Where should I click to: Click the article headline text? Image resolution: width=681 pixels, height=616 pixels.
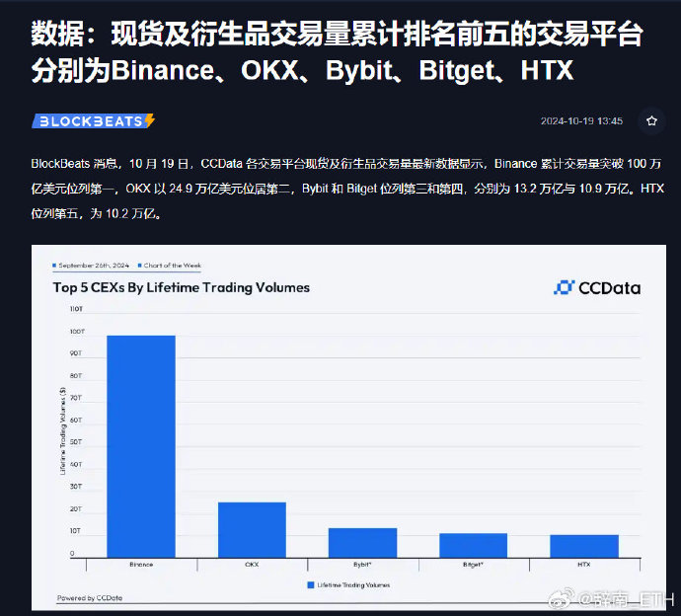pyautogui.click(x=337, y=52)
